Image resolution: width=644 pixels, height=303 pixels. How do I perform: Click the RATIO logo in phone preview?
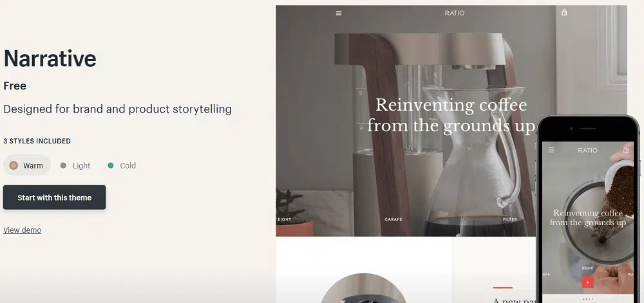587,150
